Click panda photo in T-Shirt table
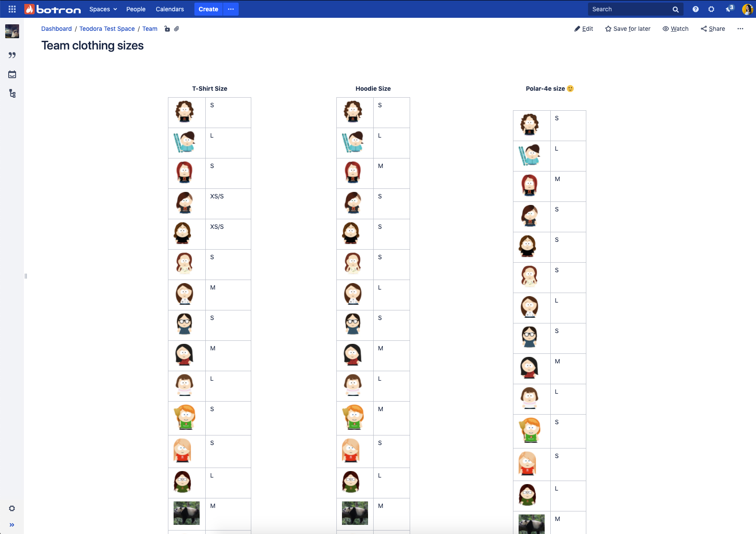The height and width of the screenshot is (534, 756). [187, 513]
